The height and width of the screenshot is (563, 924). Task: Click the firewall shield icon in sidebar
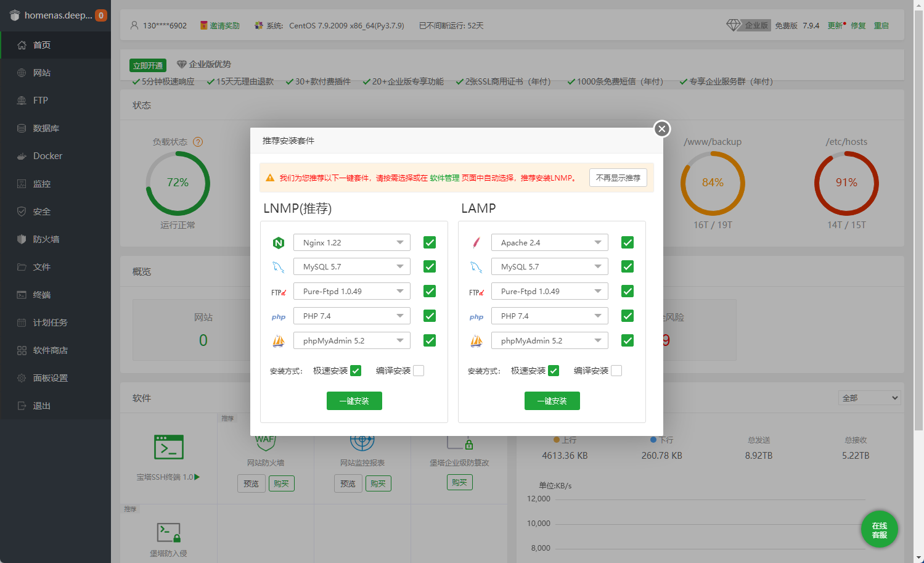[22, 239]
